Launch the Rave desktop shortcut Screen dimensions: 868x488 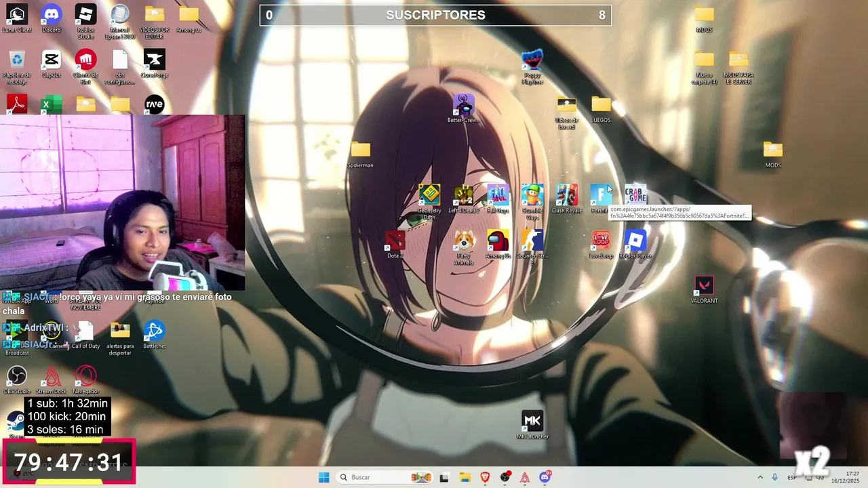pos(155,104)
